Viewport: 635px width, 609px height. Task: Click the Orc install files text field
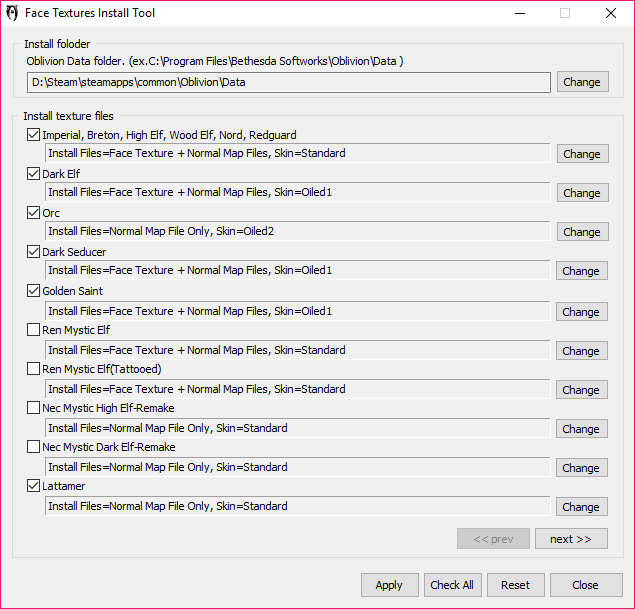[298, 231]
